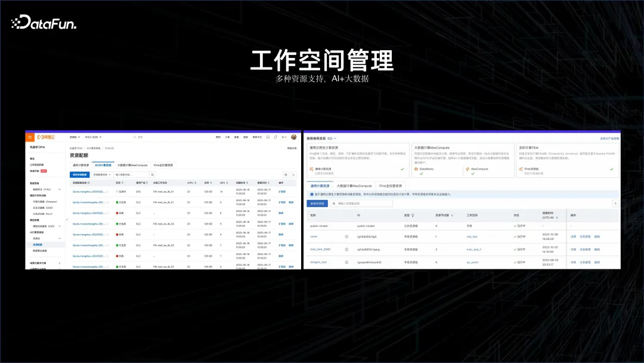Open the settings gear icon above quota table
Screen dimensions: 644x363
tap(286, 173)
